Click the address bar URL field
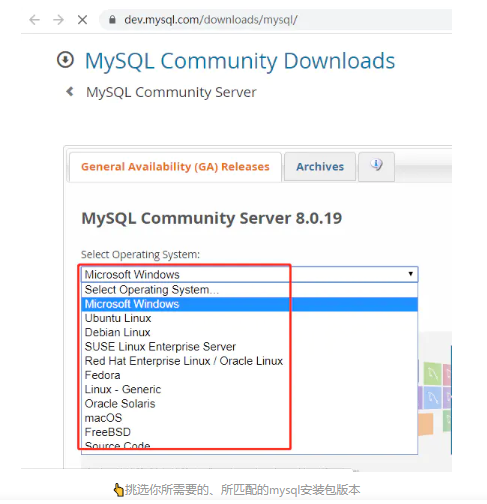487x504 pixels. click(x=277, y=20)
